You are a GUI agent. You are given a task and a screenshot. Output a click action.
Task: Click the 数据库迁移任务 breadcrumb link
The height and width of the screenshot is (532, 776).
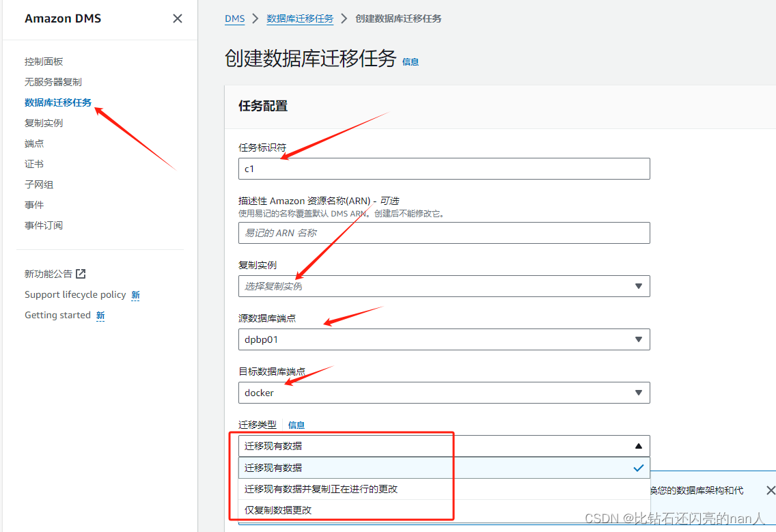click(x=300, y=19)
